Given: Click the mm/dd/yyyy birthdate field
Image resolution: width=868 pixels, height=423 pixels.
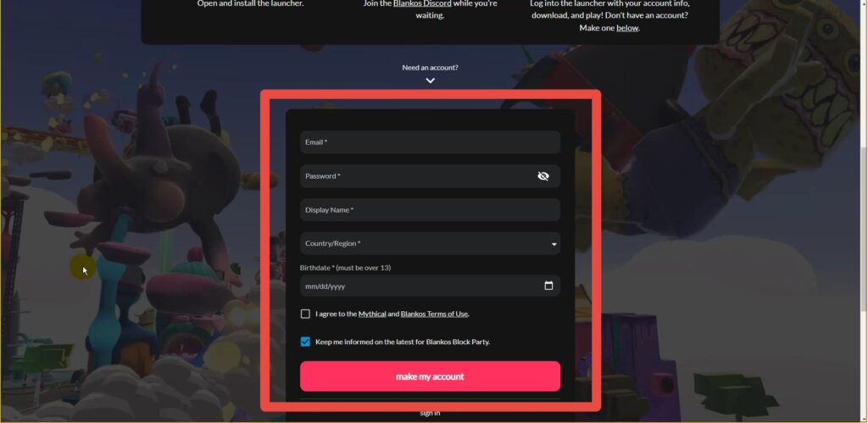Looking at the screenshot, I should [430, 287].
